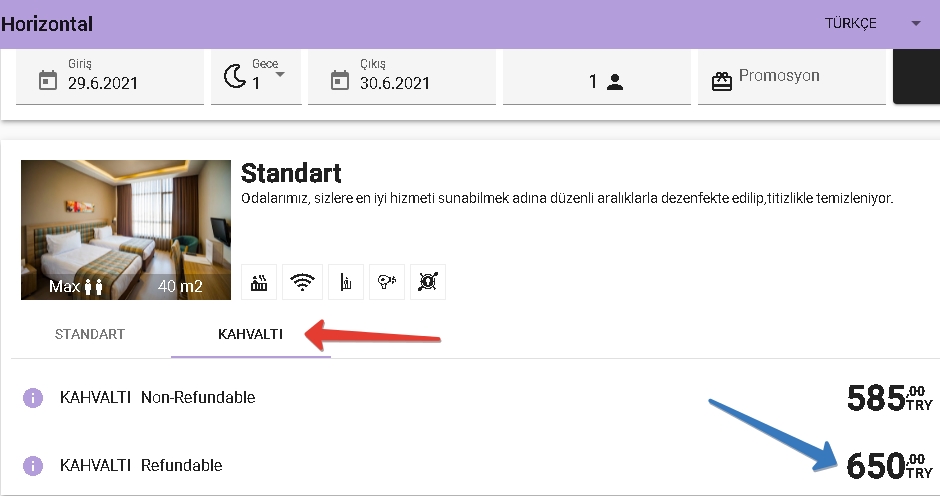Screen dimensions: 940x496
Task: Click the gift card Promosyon icon
Action: pos(721,81)
